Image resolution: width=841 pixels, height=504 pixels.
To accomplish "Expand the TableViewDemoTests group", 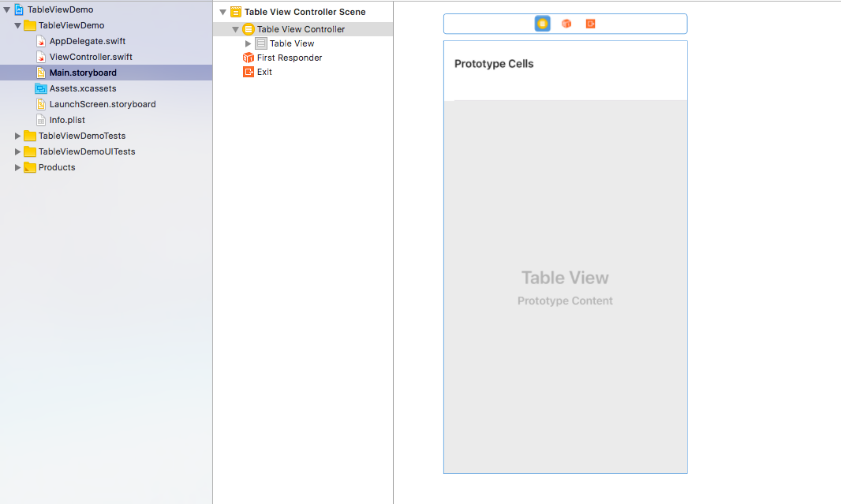I will (18, 136).
